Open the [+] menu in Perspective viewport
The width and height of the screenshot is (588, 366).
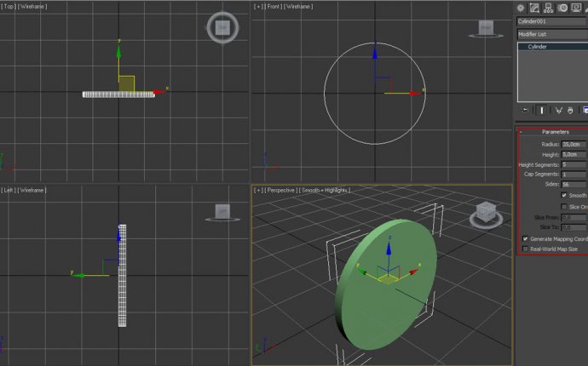tap(257, 191)
